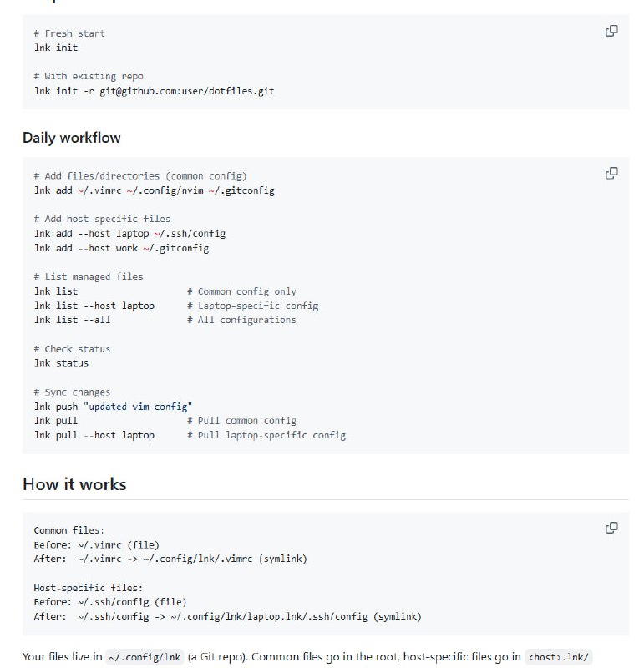The width and height of the screenshot is (644, 668).
Task: Click the "How it works" heading
Action: [74, 484]
